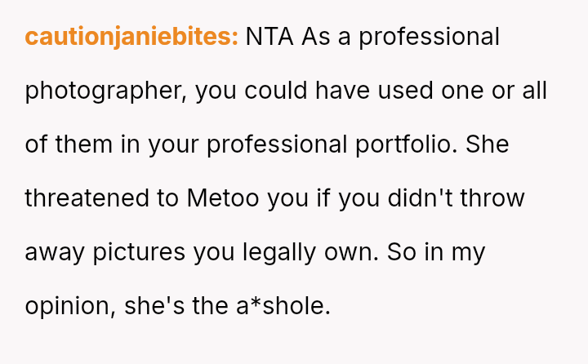Click the word "all" ending the second line
The image size is (588, 364).
[x=534, y=91]
